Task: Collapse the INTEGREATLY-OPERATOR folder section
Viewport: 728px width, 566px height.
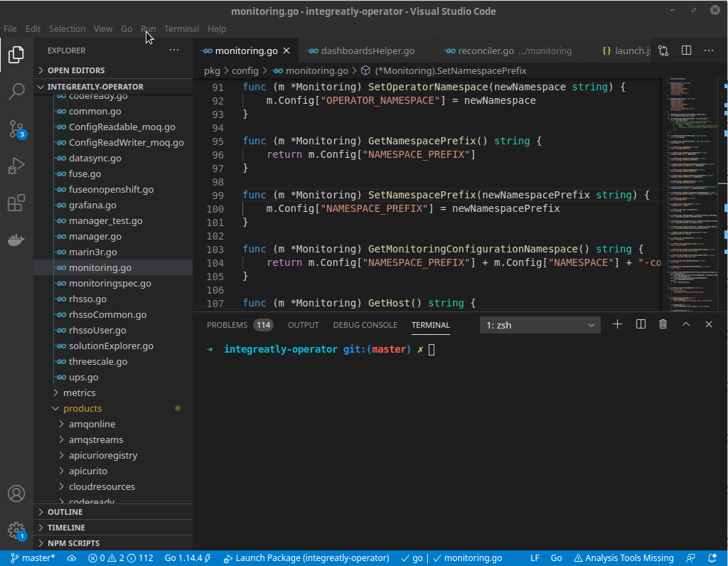Action: coord(113,87)
